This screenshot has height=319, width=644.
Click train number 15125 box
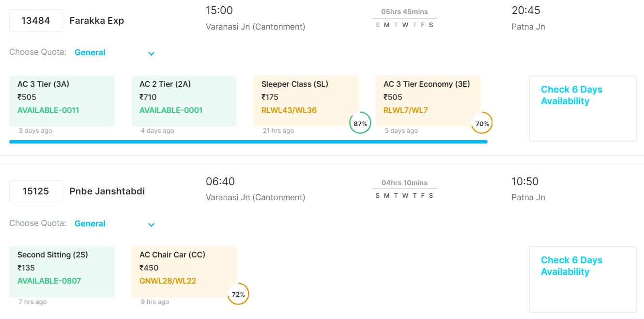tap(36, 191)
